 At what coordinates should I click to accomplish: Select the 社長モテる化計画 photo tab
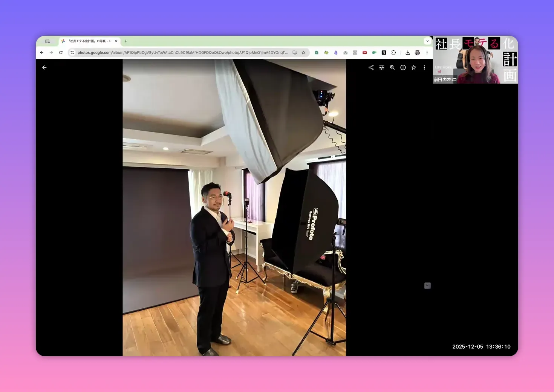pyautogui.click(x=89, y=41)
